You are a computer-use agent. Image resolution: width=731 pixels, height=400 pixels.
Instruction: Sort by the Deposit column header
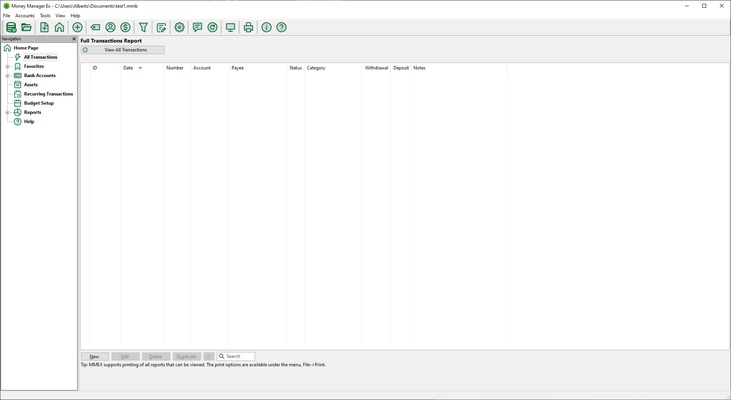[400, 68]
